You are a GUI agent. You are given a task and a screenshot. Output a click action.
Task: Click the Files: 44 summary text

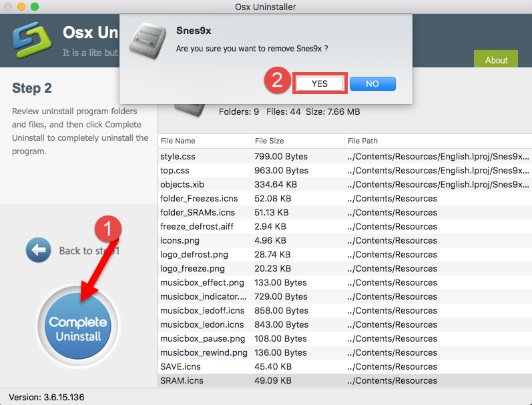(283, 111)
